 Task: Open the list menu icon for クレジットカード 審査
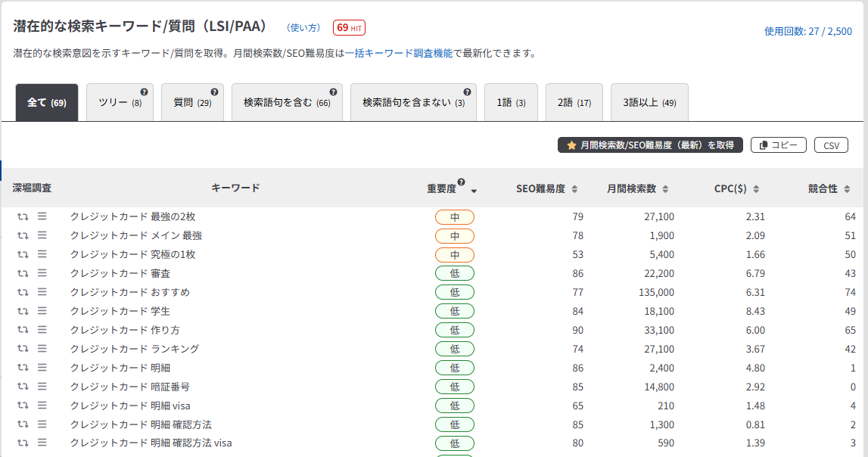pyautogui.click(x=42, y=273)
